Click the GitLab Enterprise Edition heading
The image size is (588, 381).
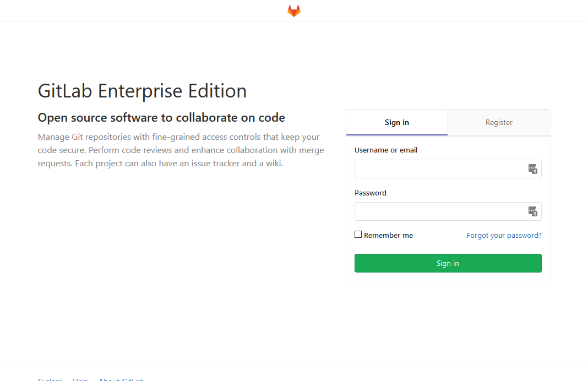(142, 91)
